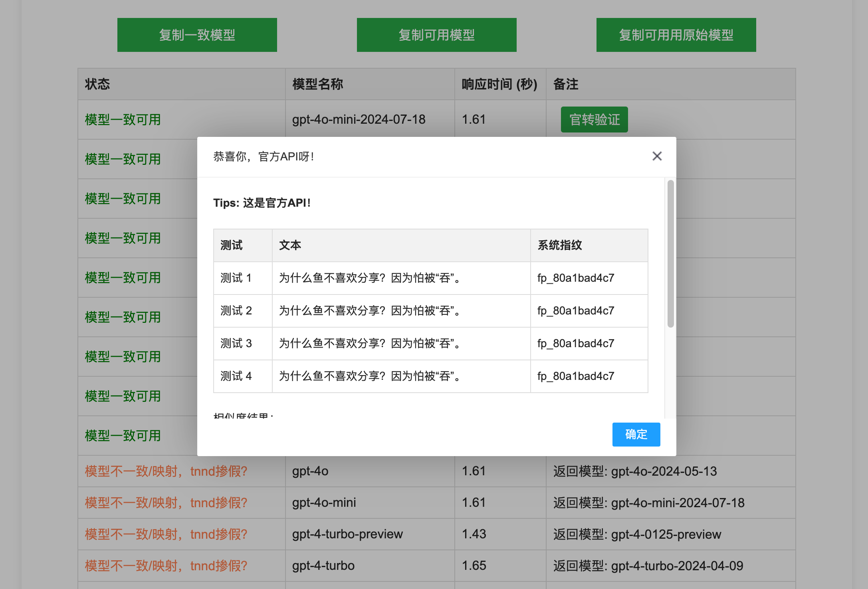
Task: Click 模型一致可用 status in gpt-4o-mini-2024-07-18 row
Action: [x=123, y=119]
